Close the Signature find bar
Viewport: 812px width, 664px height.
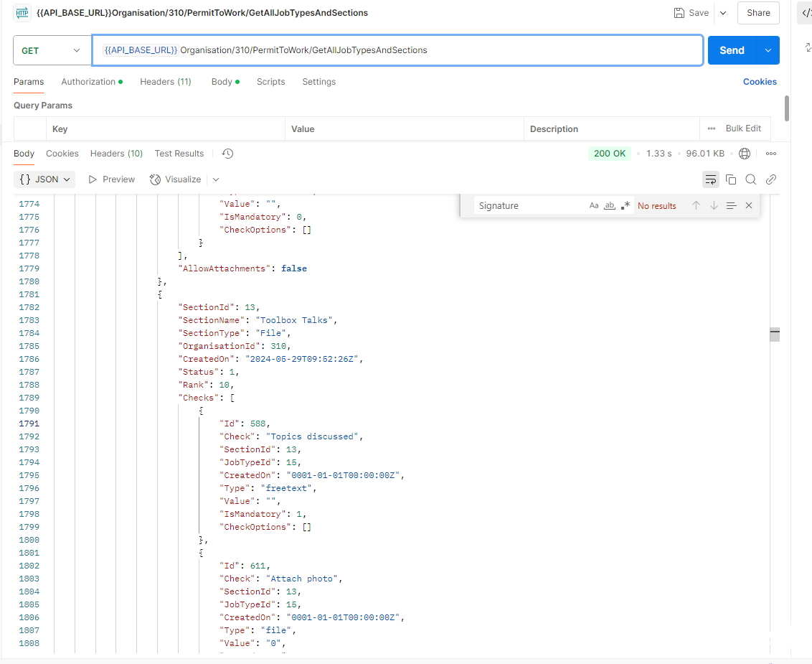pyautogui.click(x=749, y=206)
